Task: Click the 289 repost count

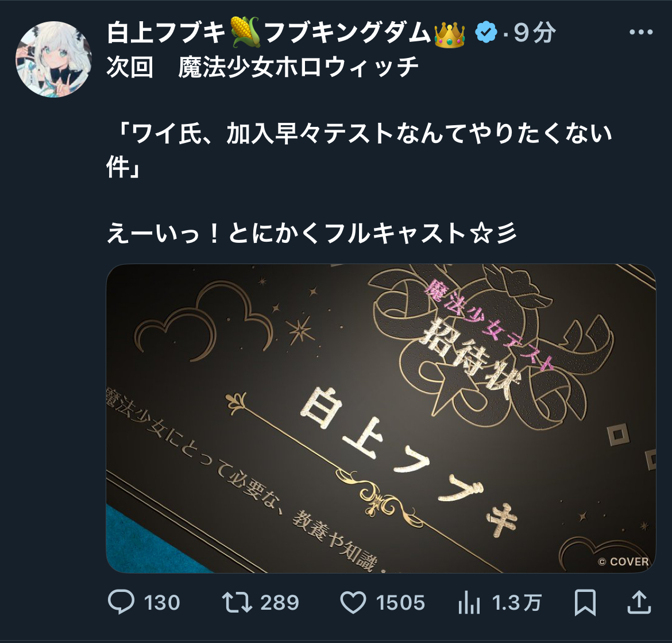Action: [280, 602]
